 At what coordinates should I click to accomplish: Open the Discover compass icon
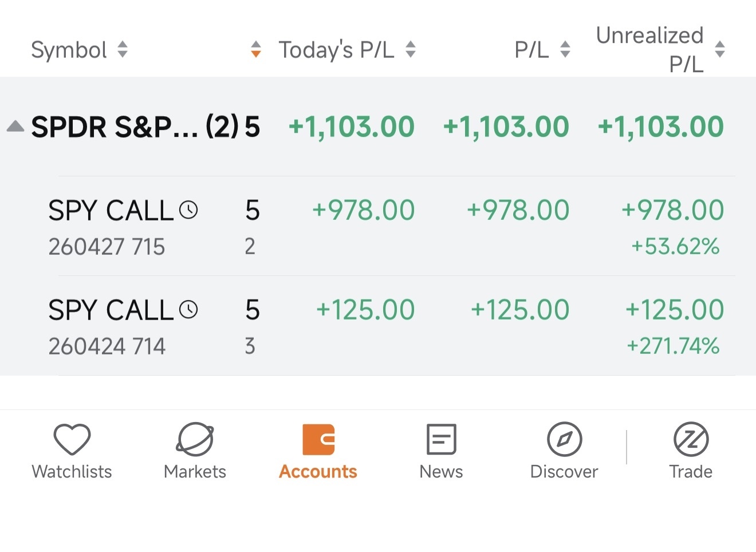564,439
